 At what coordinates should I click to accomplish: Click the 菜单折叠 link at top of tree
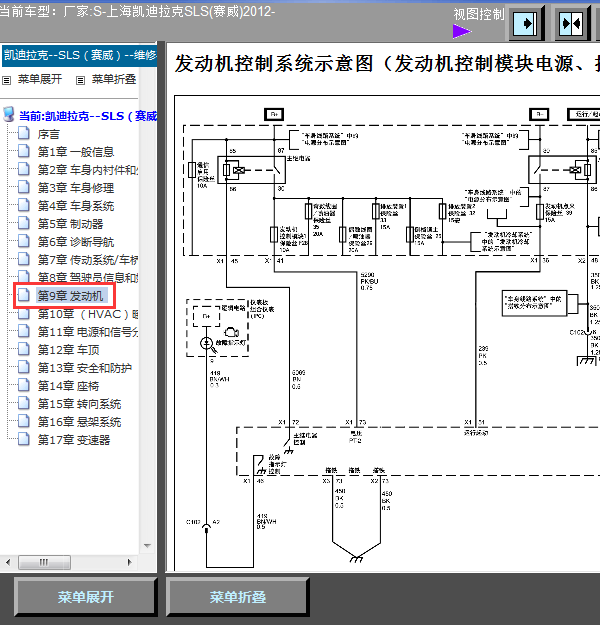114,79
